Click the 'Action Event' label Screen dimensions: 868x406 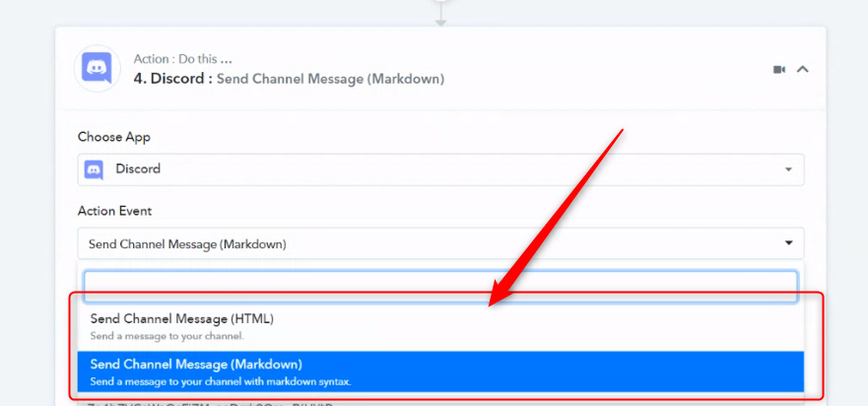114,211
